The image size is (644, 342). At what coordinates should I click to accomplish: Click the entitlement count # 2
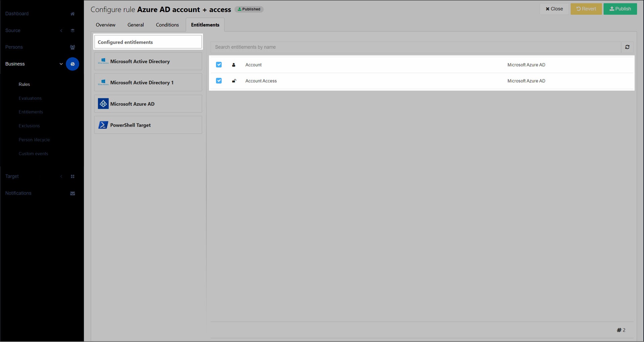pos(621,330)
